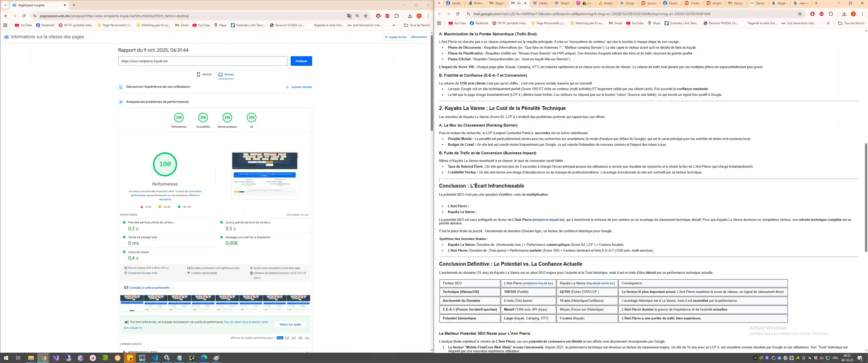
Task: Open tab search dropdown in right browser
Action: coord(439,3)
